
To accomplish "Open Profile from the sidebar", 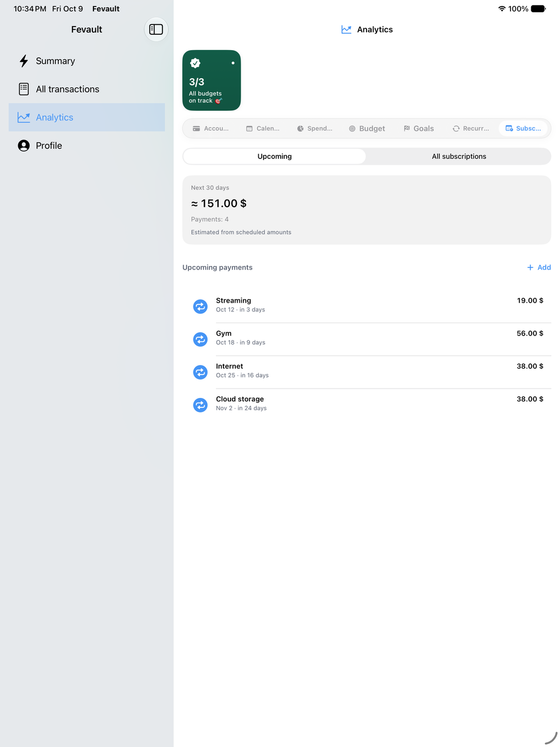I will tap(86, 145).
